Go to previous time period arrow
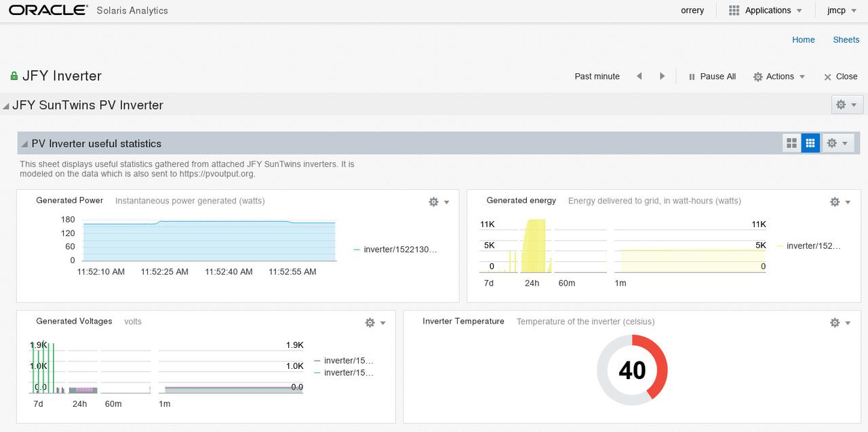This screenshot has height=432, width=868. (639, 77)
